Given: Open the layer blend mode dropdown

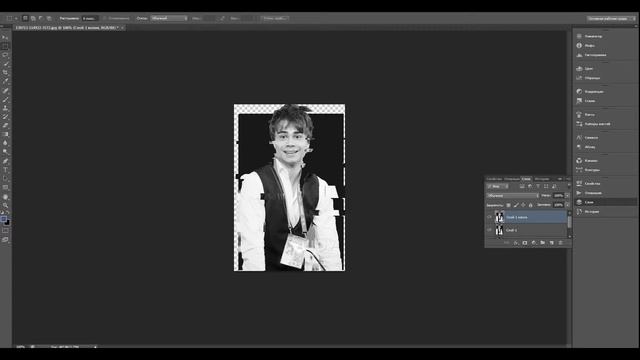Looking at the screenshot, I should (x=513, y=196).
